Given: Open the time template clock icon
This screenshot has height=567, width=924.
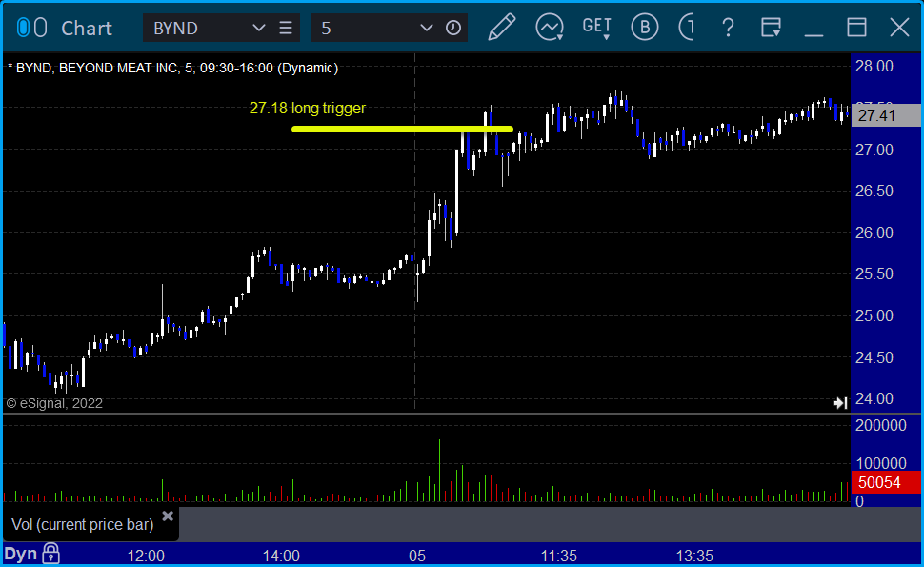Looking at the screenshot, I should [x=453, y=28].
